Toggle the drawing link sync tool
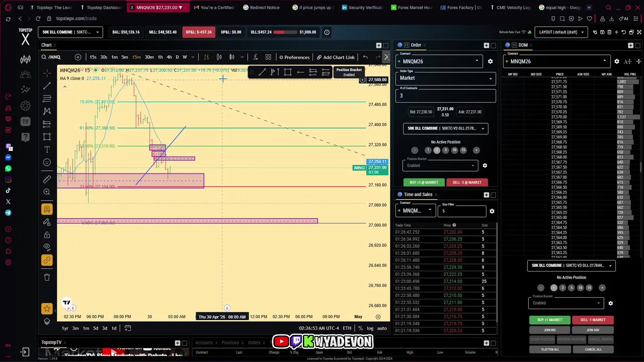644x362 pixels. pyautogui.click(x=47, y=260)
